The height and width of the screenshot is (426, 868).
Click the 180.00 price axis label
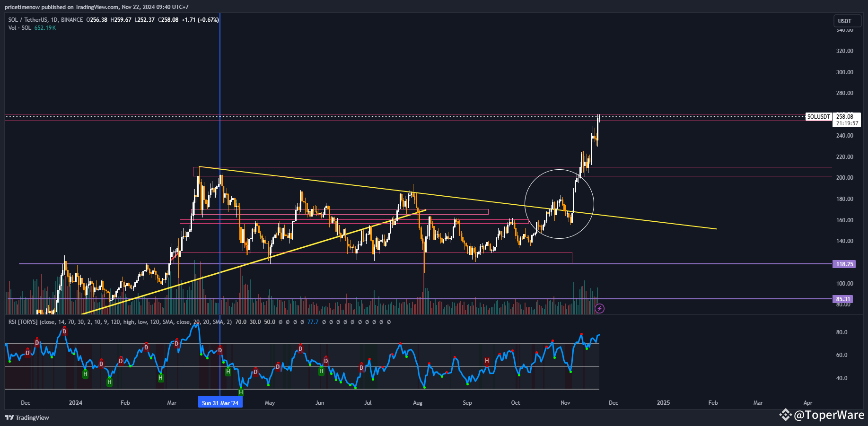tap(845, 199)
